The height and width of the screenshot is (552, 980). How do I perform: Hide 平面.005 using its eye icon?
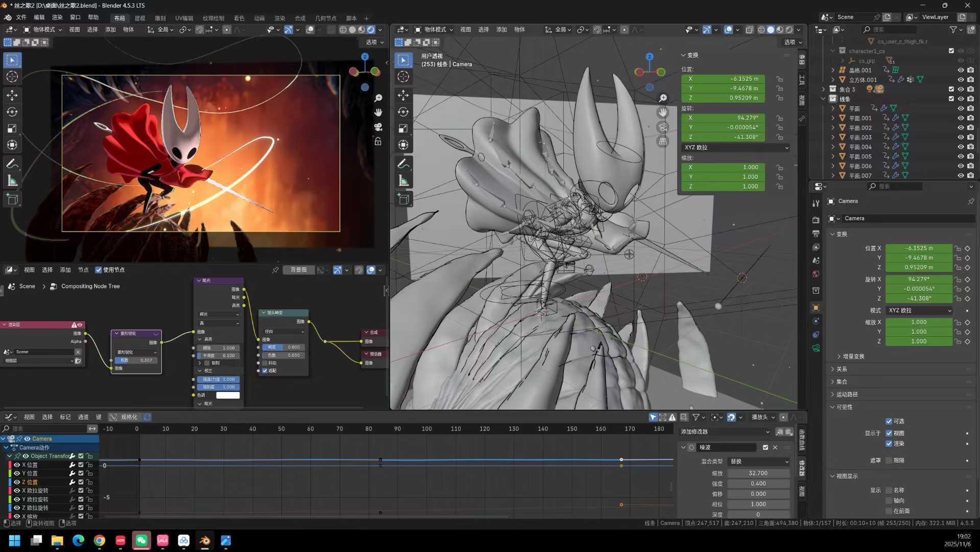point(961,156)
